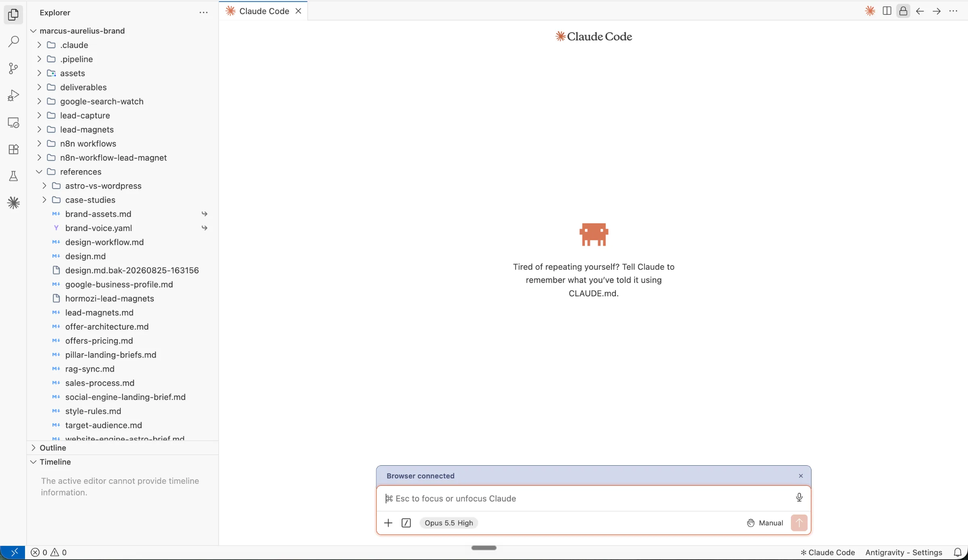
Task: Send message with arrow button
Action: (799, 523)
